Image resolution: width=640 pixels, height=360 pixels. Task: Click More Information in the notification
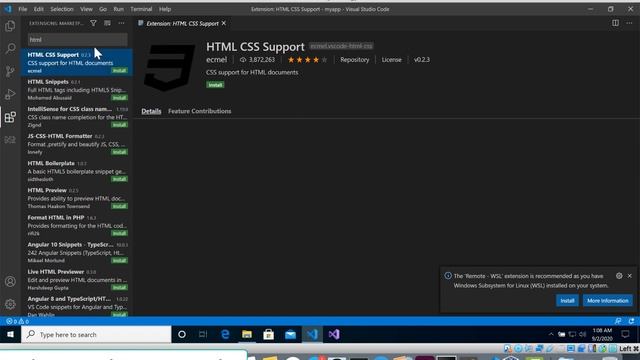[608, 301]
